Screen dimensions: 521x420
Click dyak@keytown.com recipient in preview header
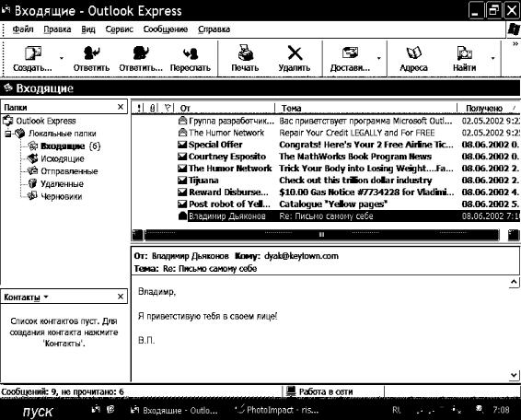[x=301, y=256]
